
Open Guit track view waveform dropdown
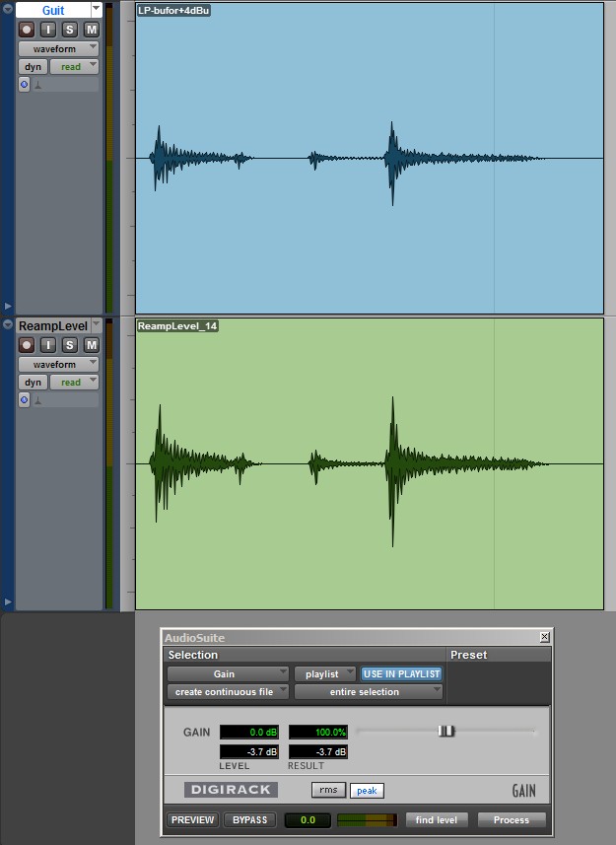(58, 48)
